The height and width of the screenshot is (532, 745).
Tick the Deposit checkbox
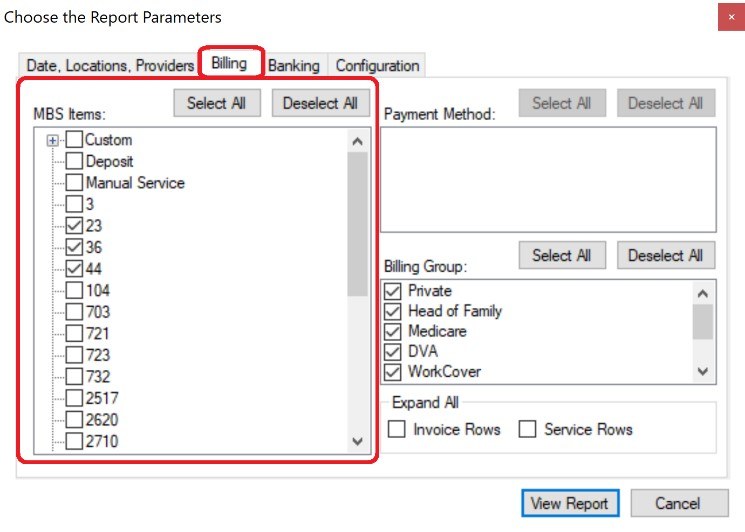[x=74, y=161]
